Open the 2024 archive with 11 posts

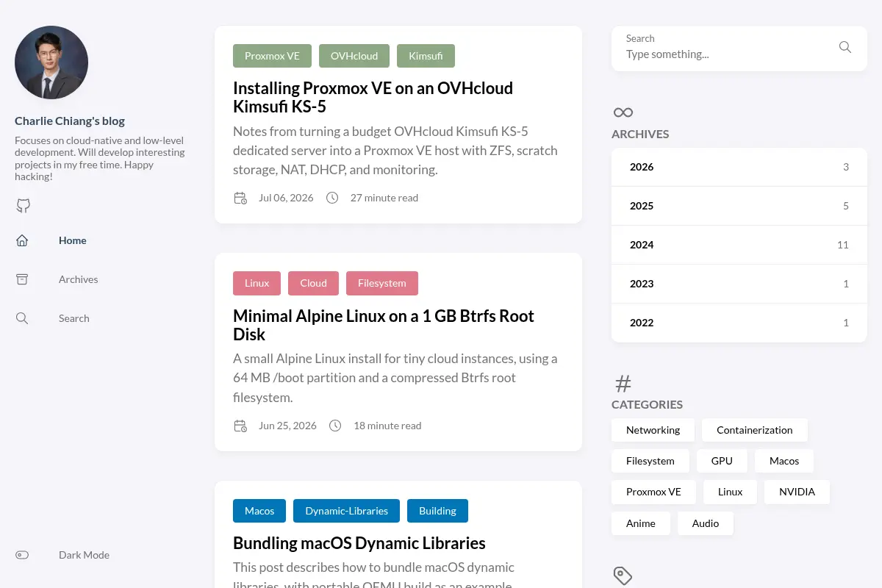coord(739,245)
